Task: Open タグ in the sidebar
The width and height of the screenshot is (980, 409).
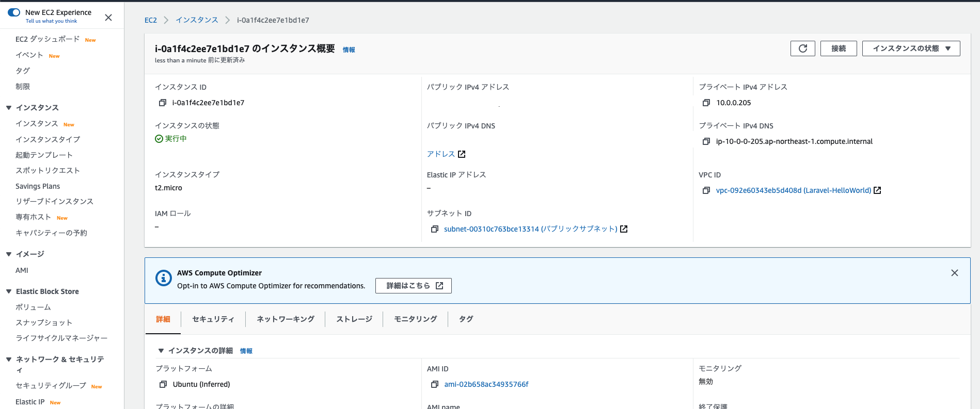Action: click(23, 71)
